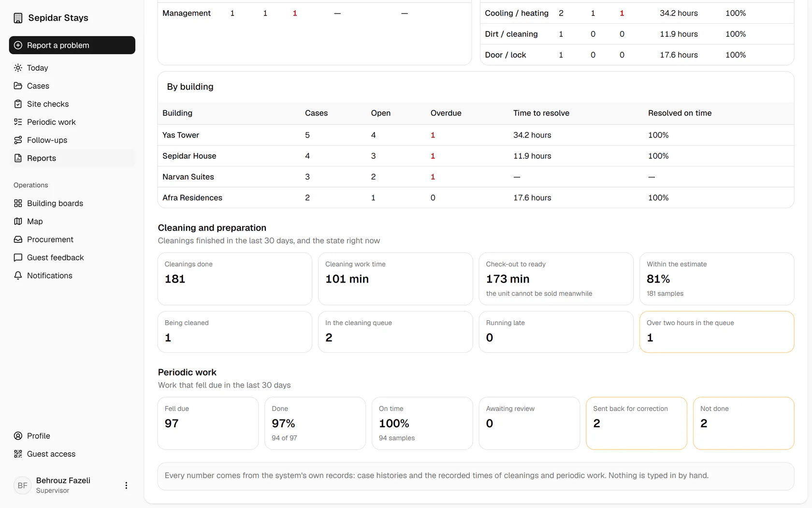Image resolution: width=812 pixels, height=508 pixels.
Task: Click the plus icon in Report a problem
Action: point(18,45)
